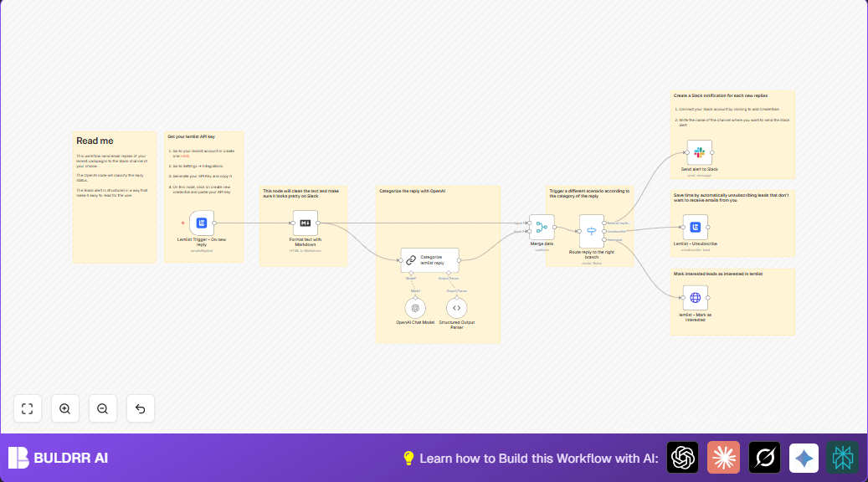
Task: Zoom in on the workflow canvas
Action: [64, 408]
